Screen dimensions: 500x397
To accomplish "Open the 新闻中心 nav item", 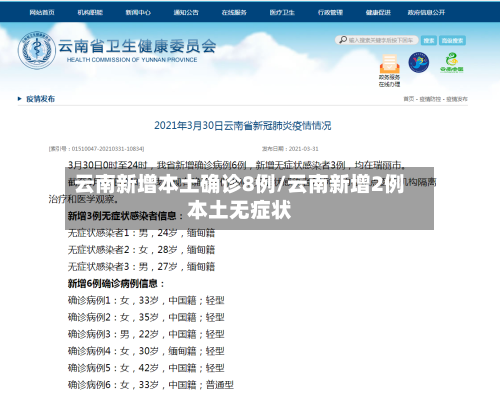I will (138, 12).
